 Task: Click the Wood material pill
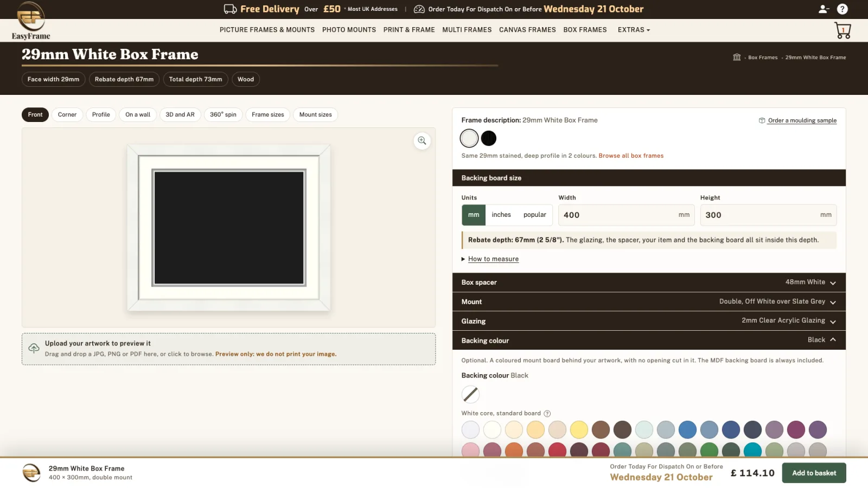pyautogui.click(x=246, y=79)
